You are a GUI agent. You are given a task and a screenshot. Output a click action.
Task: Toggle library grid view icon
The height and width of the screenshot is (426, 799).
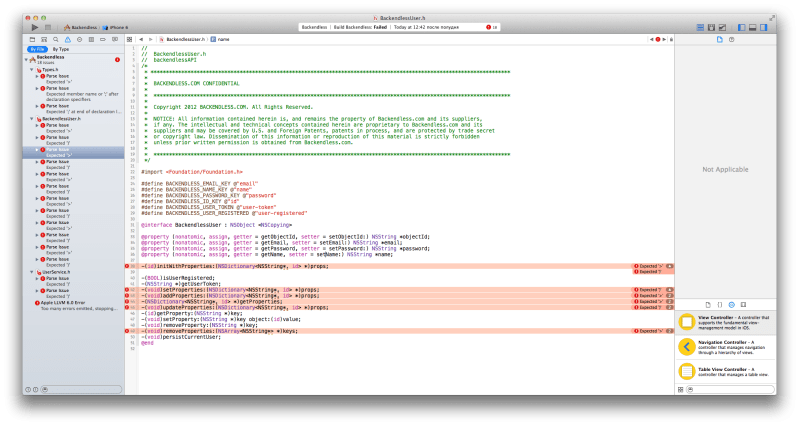(680, 389)
